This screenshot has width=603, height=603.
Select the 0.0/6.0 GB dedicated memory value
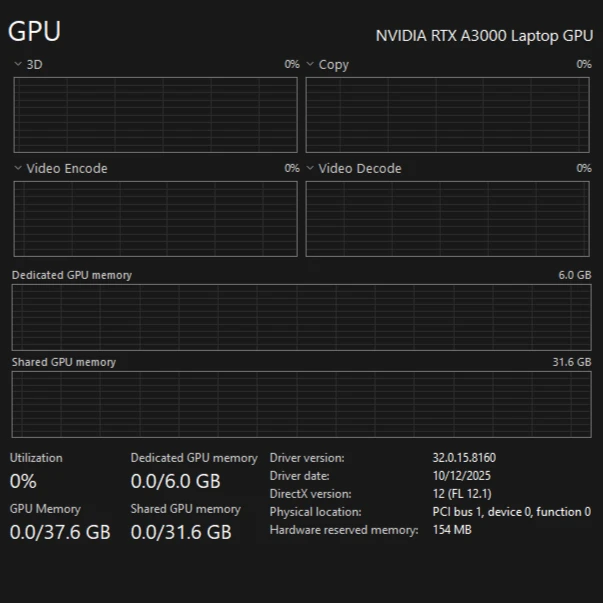click(175, 481)
